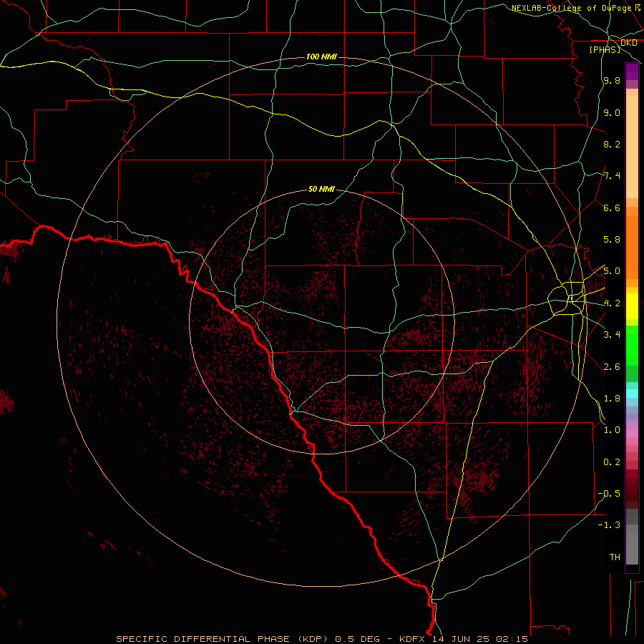Click the 5.0 color scale value
644x644 pixels.
coord(612,271)
